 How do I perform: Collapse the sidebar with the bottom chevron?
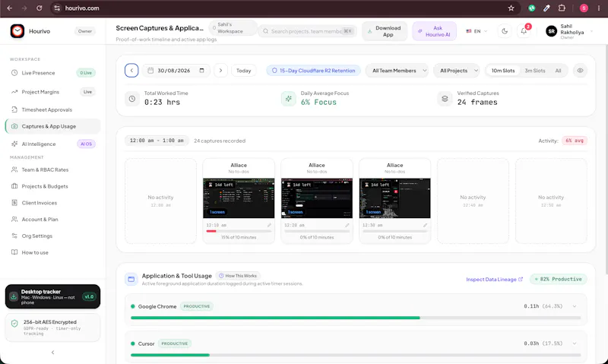coord(52,353)
